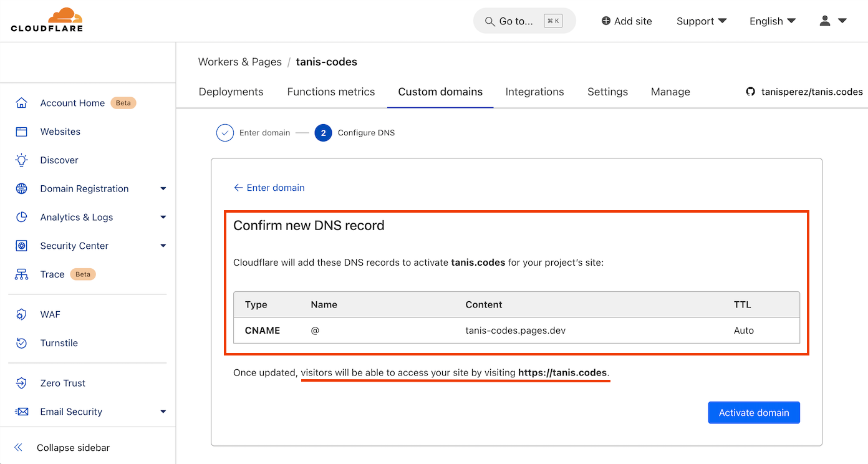Click the Activate domain button
The image size is (868, 464).
753,412
